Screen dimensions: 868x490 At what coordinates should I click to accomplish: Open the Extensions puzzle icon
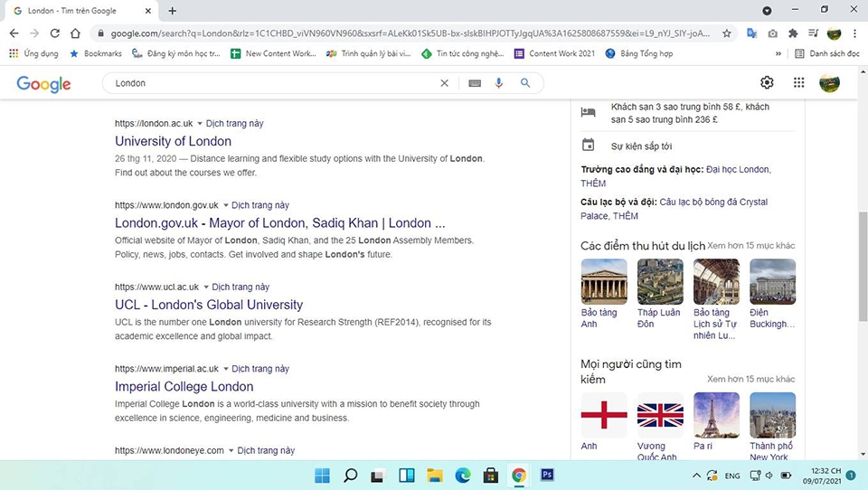point(793,33)
